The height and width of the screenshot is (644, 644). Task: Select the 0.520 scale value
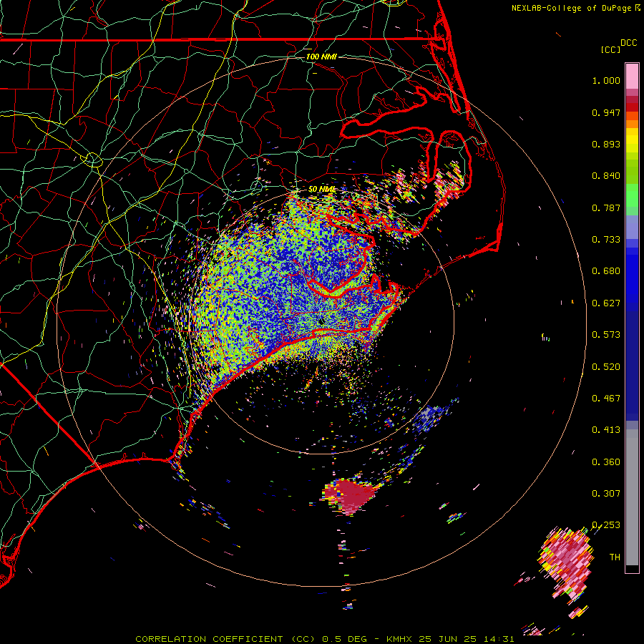pyautogui.click(x=606, y=367)
